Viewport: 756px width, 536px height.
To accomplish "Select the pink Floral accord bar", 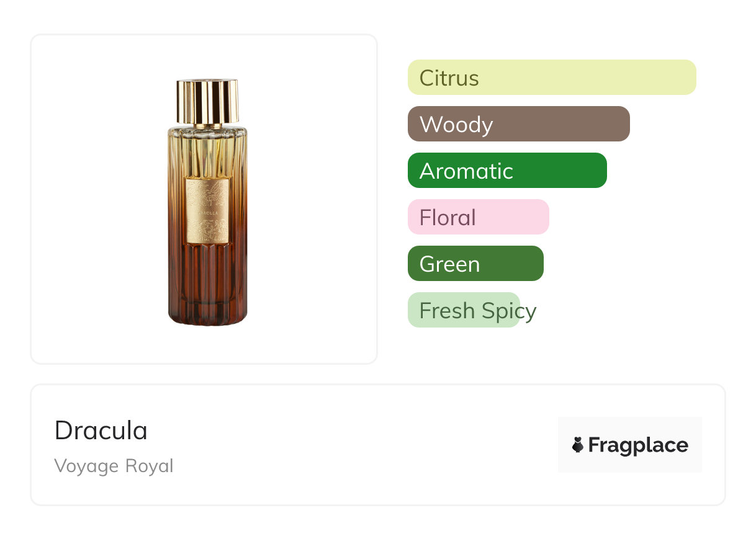I will tap(479, 217).
